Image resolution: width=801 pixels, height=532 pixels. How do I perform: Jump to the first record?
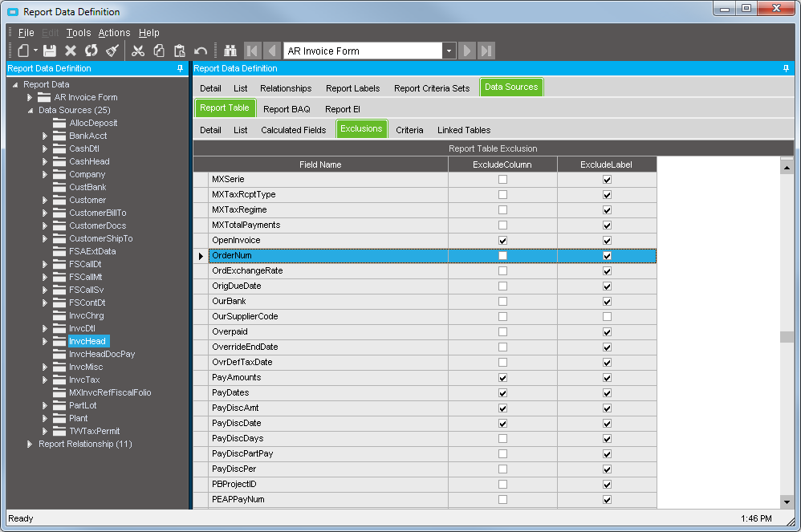[252, 51]
